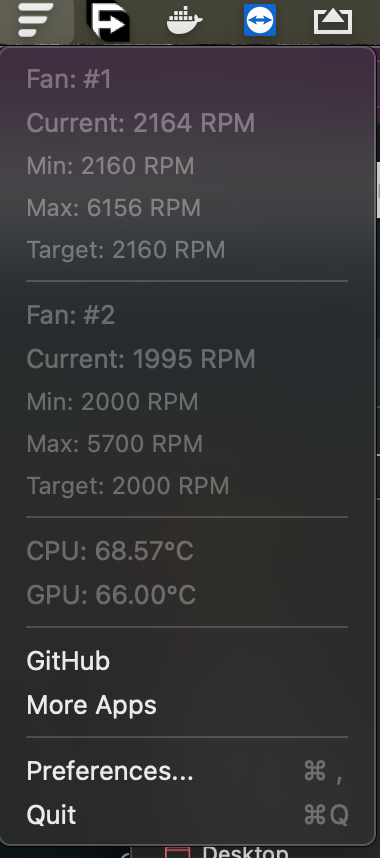Open TeamViewer from the menu bar
The image size is (380, 858).
[260, 20]
